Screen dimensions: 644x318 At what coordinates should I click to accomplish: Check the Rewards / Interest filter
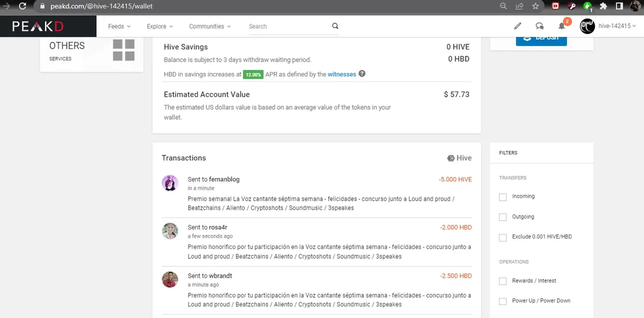503,281
